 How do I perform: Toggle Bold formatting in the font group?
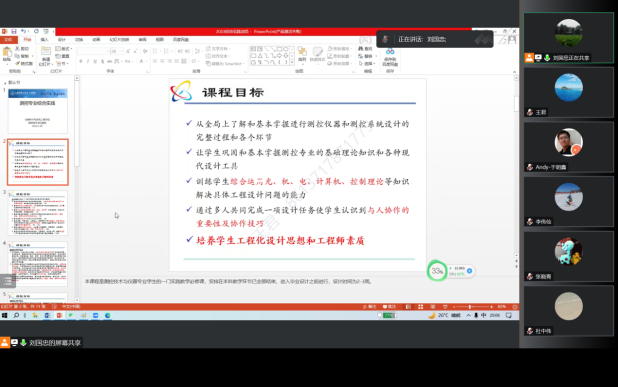81,61
